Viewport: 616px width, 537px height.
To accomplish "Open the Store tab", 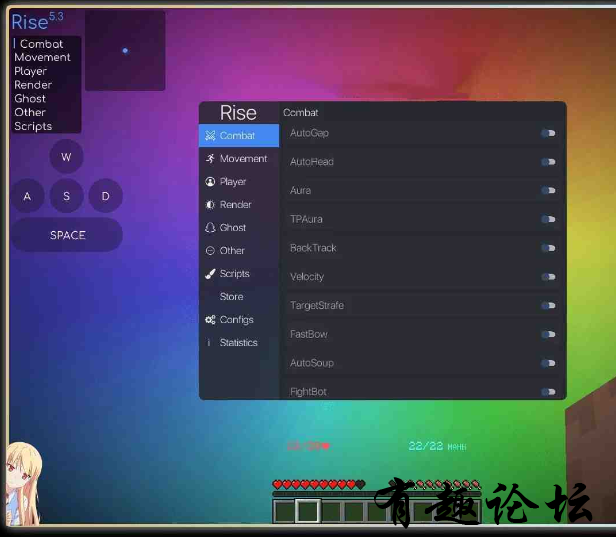I will coord(239,297).
